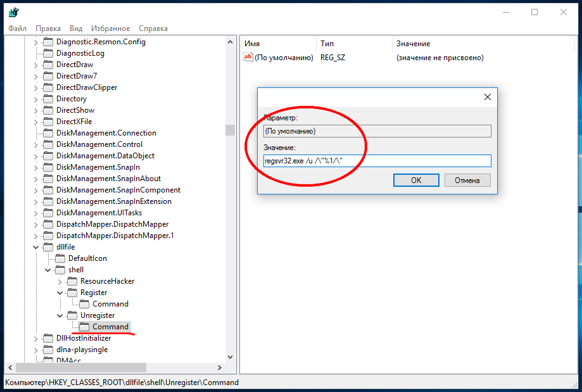Expand the Diagnostic.Resmon.Config key
This screenshot has height=392, width=582.
[35, 42]
